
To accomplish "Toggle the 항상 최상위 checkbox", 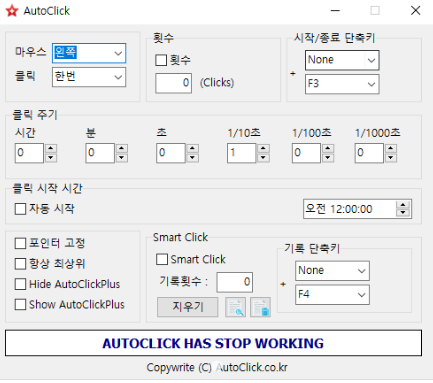I will (20, 264).
